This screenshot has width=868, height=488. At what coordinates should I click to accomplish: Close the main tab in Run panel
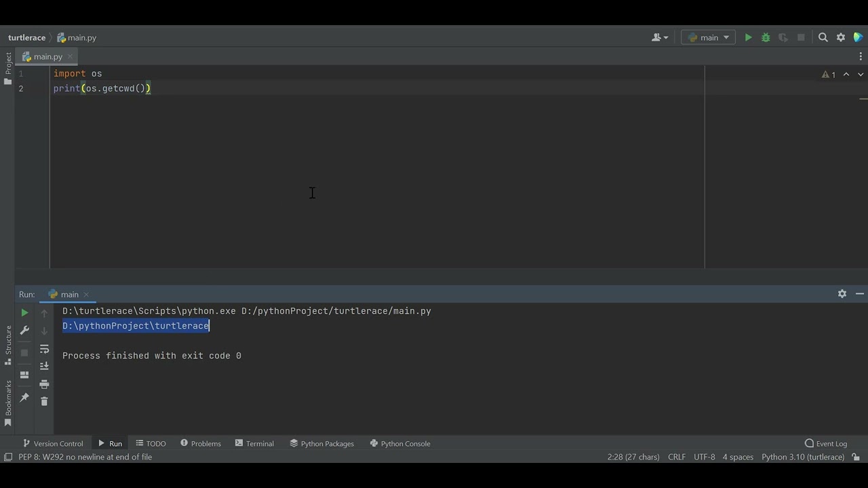coord(86,294)
